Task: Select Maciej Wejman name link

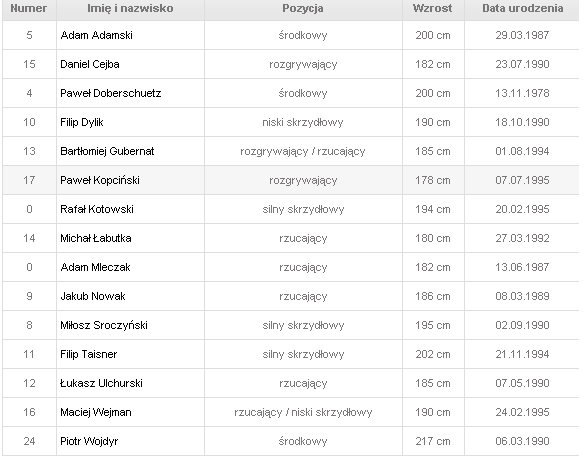Action: pyautogui.click(x=96, y=412)
